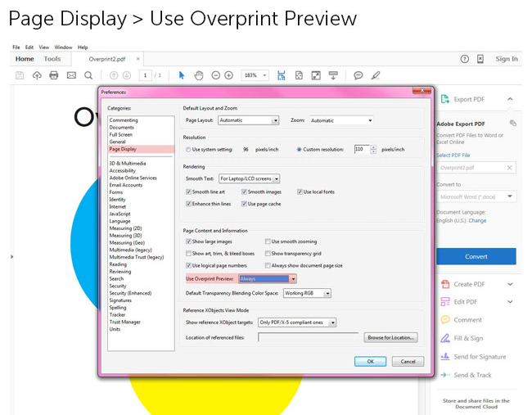This screenshot has height=415, width=532.
Task: Select Commenting in Categories list
Action: [x=124, y=120]
